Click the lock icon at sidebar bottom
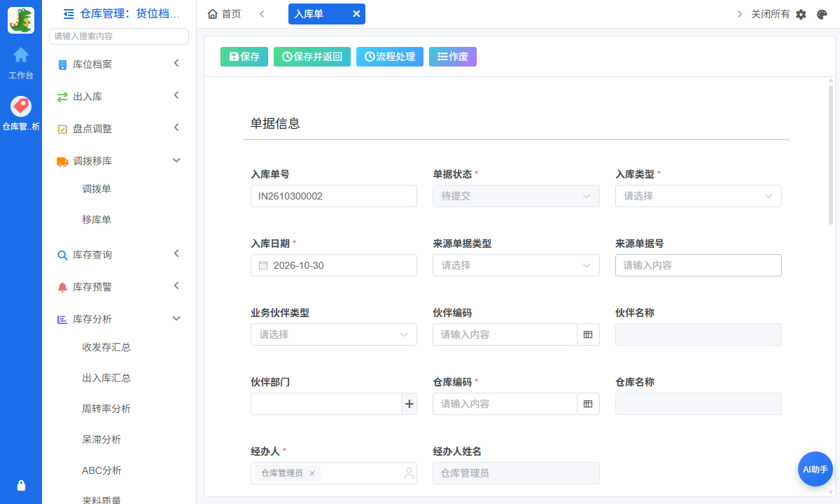The height and width of the screenshot is (504, 840). point(21,485)
